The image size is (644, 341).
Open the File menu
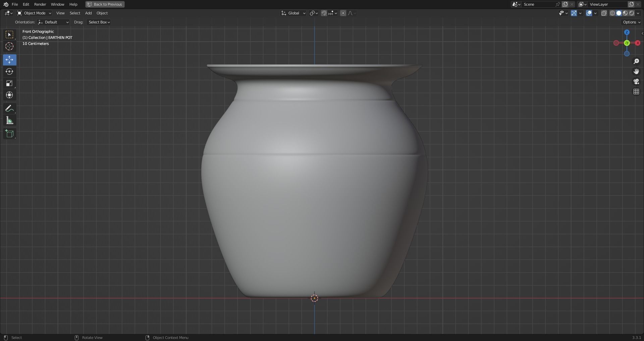click(x=15, y=4)
